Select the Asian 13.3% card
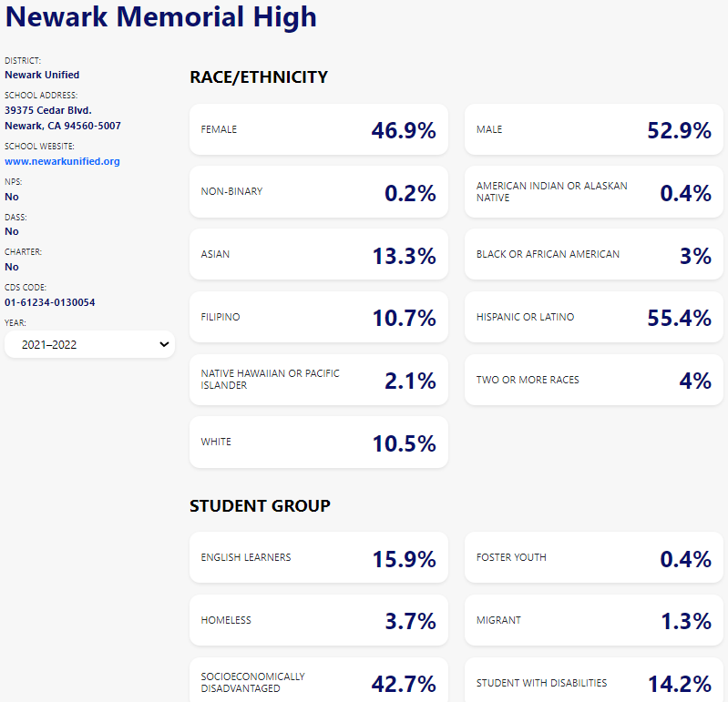728x702 pixels. pyautogui.click(x=318, y=255)
